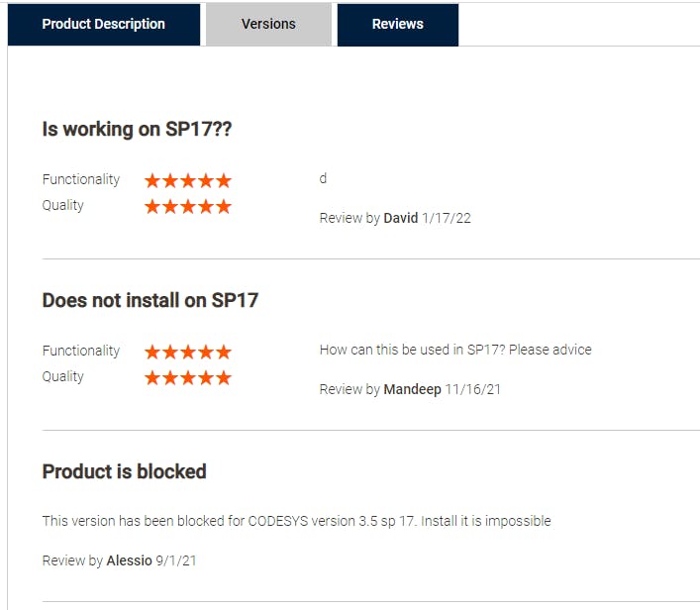The image size is (700, 610).
Task: Click the 'Product is blocked' review title
Action: pos(125,471)
